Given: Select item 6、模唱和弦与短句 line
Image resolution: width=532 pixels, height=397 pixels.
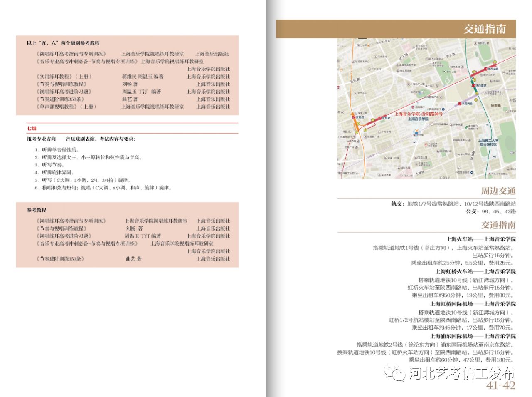Looking at the screenshot, I should tap(103, 188).
